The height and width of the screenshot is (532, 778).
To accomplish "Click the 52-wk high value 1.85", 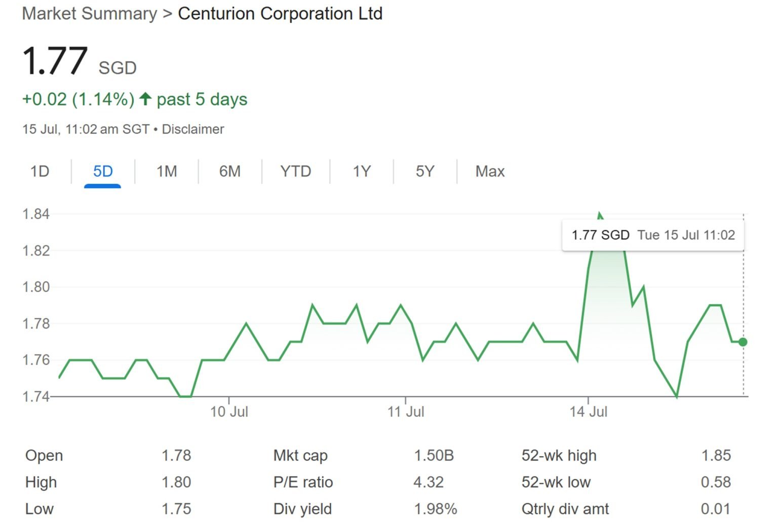I will [717, 456].
